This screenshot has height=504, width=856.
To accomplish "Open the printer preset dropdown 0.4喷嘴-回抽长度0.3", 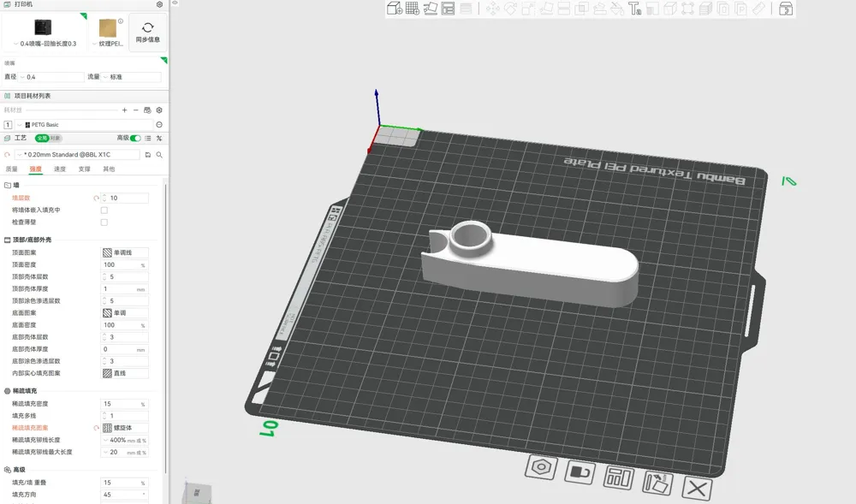I will pyautogui.click(x=45, y=44).
